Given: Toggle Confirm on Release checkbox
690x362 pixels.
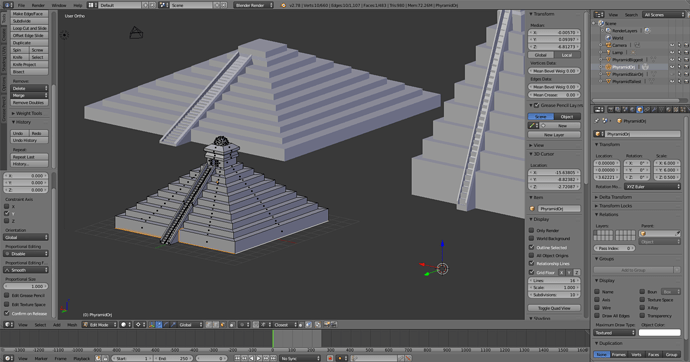Looking at the screenshot, I should pos(7,313).
